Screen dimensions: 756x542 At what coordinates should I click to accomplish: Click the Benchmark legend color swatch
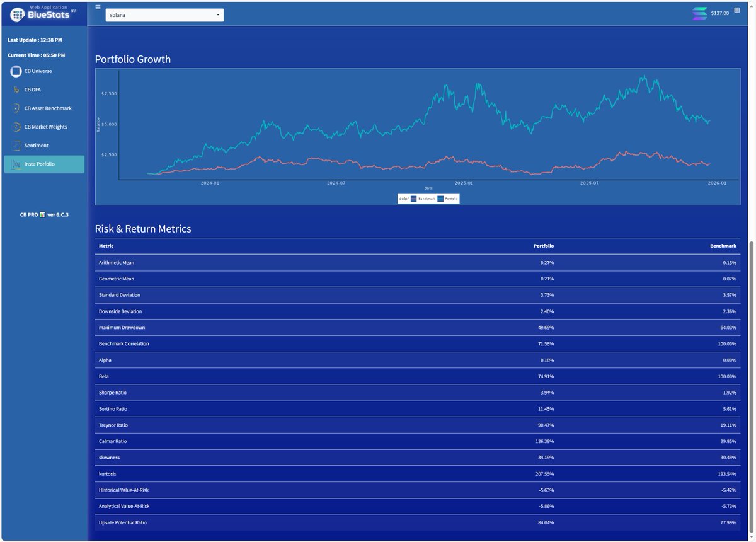tap(413, 199)
